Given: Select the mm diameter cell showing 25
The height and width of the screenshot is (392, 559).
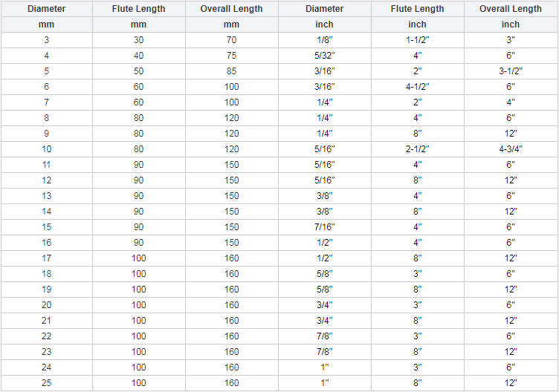Looking at the screenshot, I should pos(46,382).
